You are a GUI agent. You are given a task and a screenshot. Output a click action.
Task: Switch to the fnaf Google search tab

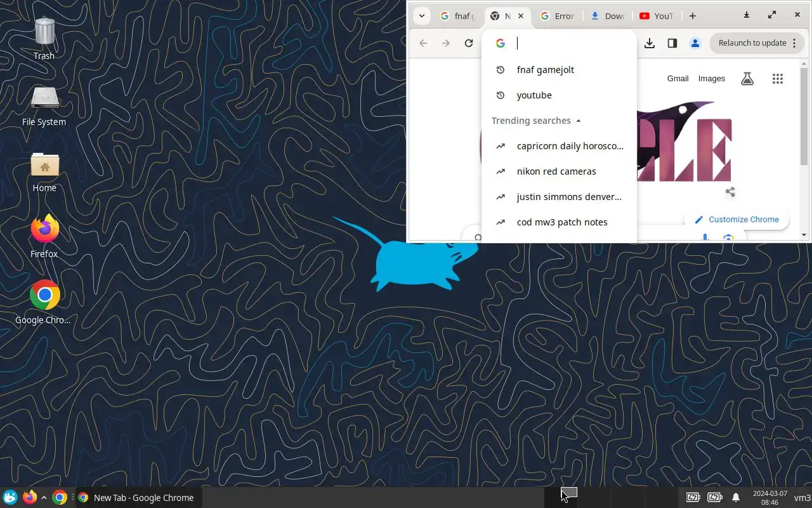(x=459, y=16)
